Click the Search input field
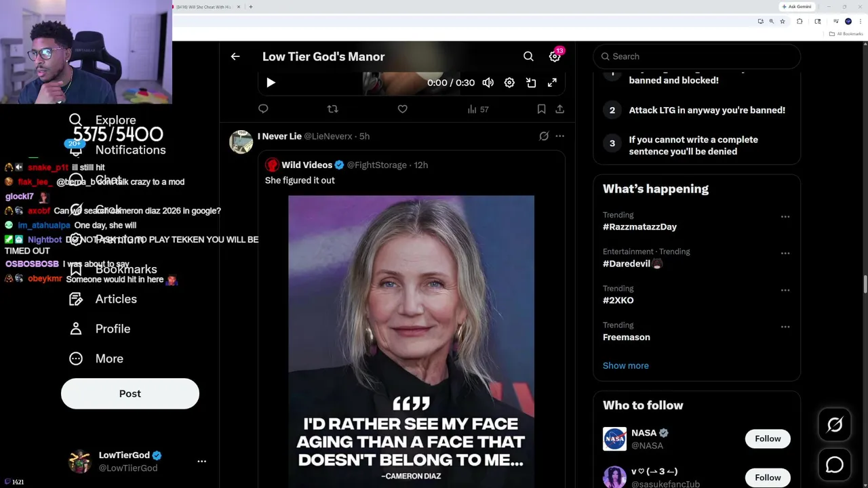The image size is (868, 488). coord(697,56)
